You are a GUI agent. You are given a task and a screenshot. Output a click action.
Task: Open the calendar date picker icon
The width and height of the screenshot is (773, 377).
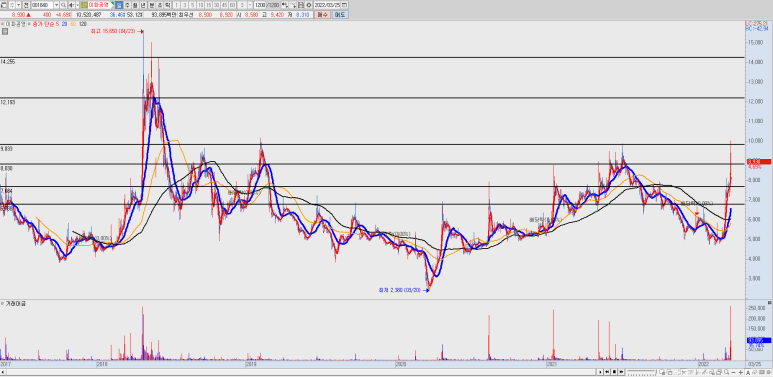tap(344, 4)
